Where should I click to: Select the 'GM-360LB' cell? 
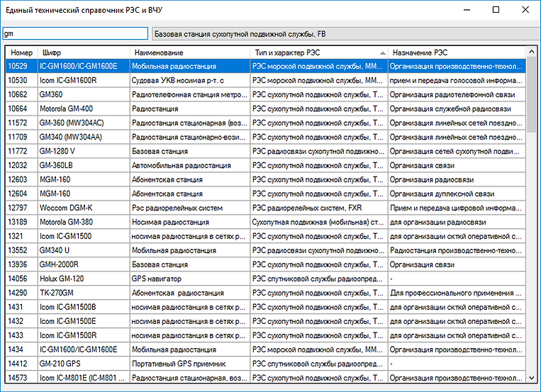(84, 165)
